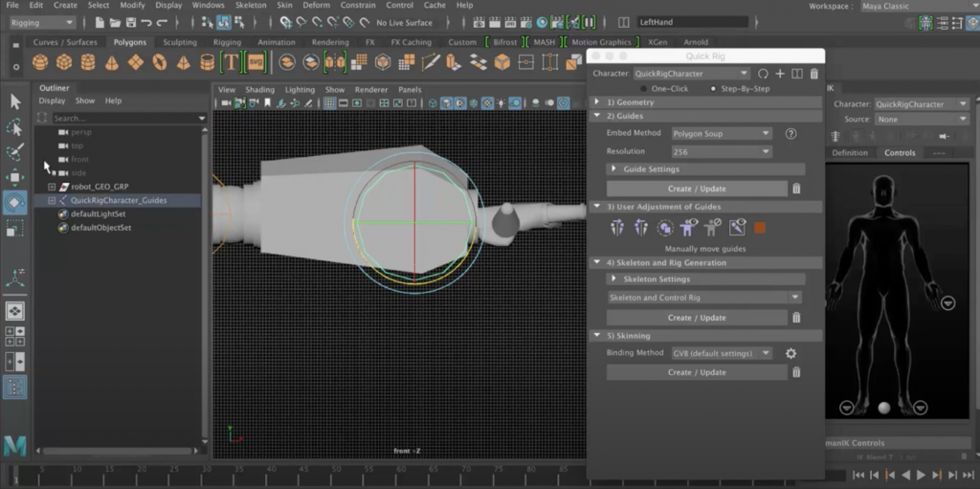Open the Deform menu
The width and height of the screenshot is (980, 489).
316,5
